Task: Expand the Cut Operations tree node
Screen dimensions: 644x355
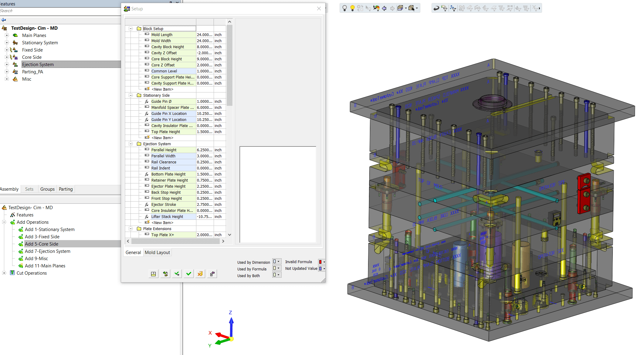Action: pos(4,273)
